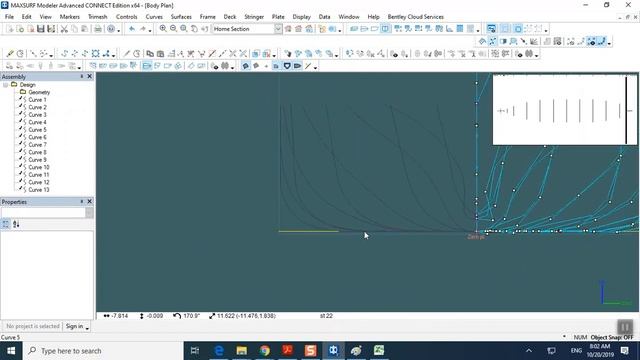The image size is (640, 360).
Task: Open the Trimesh menu
Action: click(x=98, y=17)
